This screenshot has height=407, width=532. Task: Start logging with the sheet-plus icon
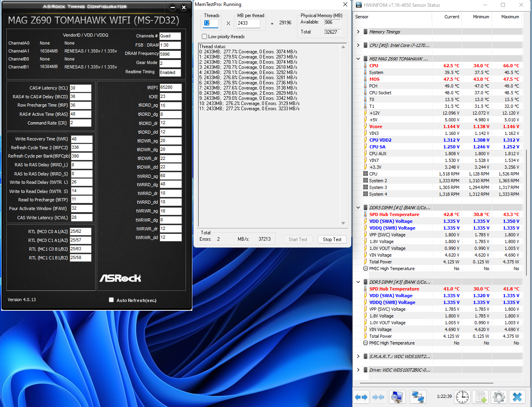click(481, 397)
